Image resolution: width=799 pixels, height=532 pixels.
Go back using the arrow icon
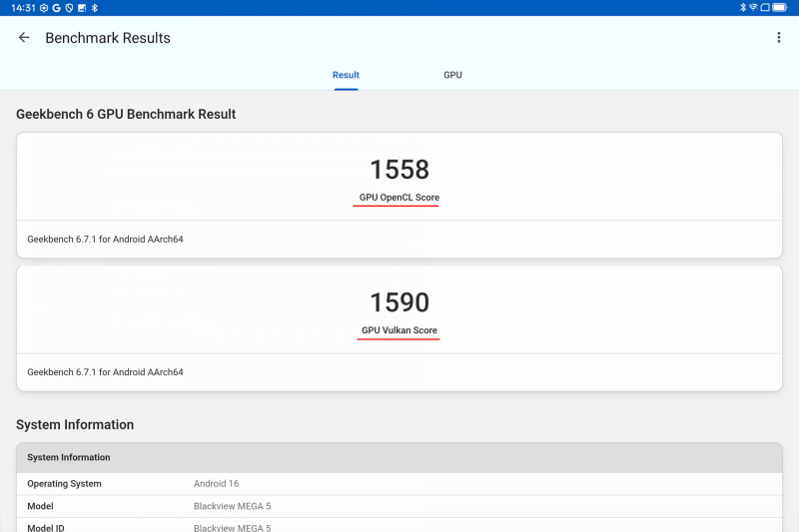click(24, 38)
